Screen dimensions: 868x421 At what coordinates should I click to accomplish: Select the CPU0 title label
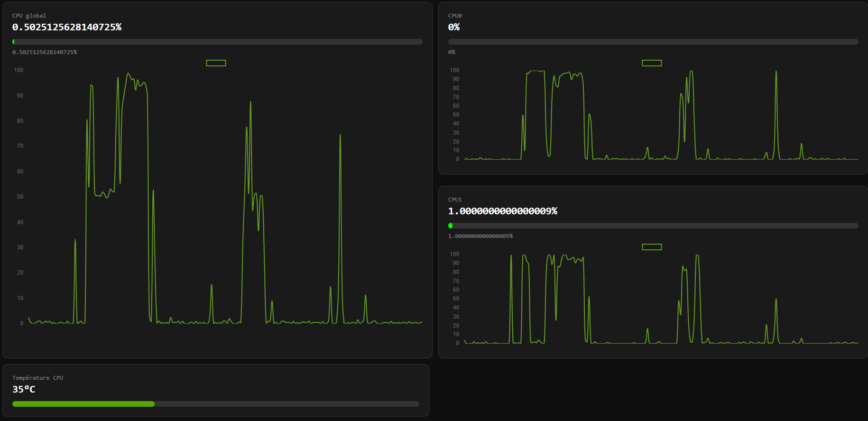[455, 16]
